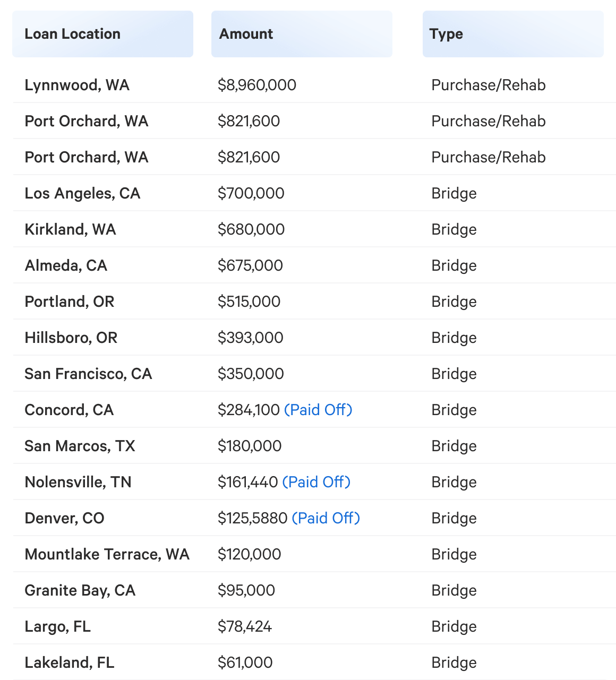Click the Hillsboro, OR location text
Screen dimensions: 616x680
71,338
